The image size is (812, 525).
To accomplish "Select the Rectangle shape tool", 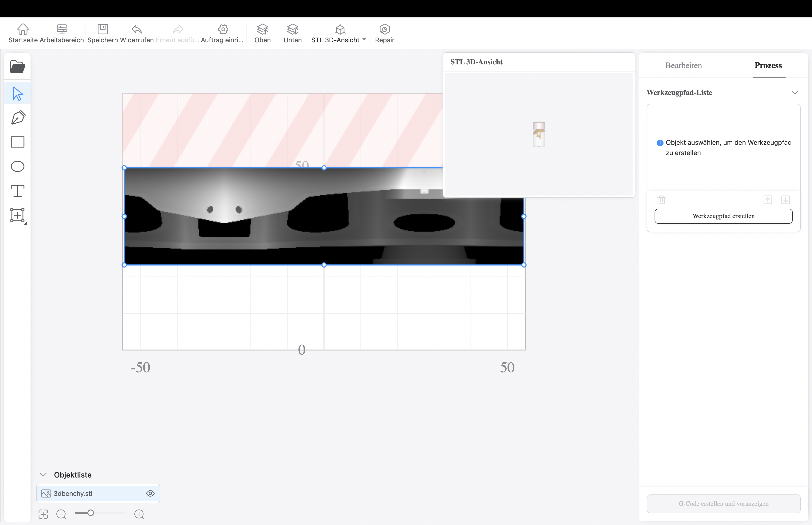I will [17, 142].
